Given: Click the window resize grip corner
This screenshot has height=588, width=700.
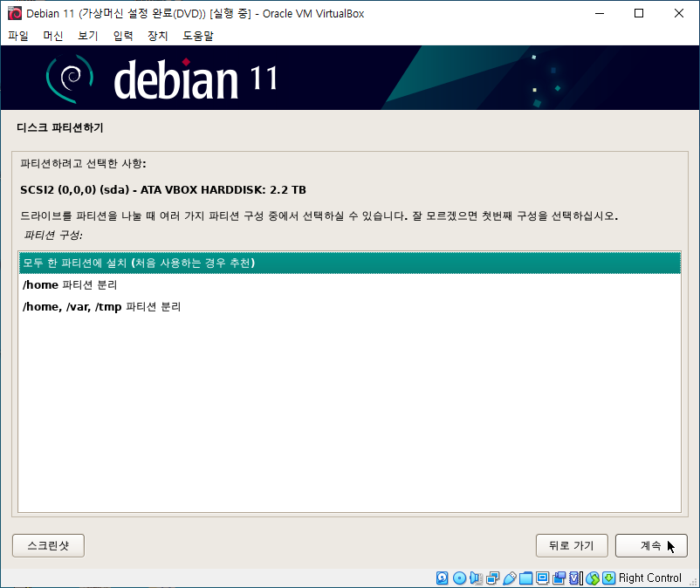Looking at the screenshot, I should pos(693,582).
